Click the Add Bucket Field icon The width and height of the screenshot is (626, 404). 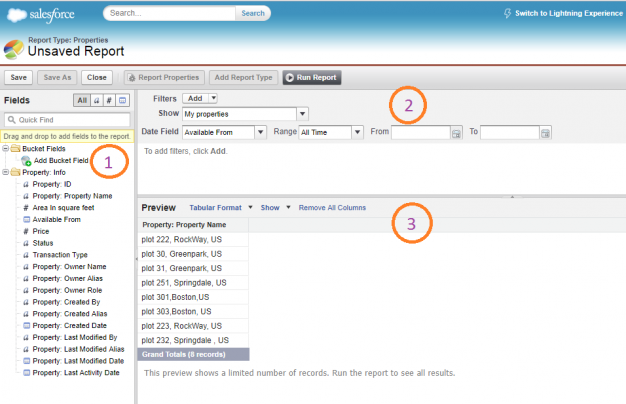[x=26, y=160]
